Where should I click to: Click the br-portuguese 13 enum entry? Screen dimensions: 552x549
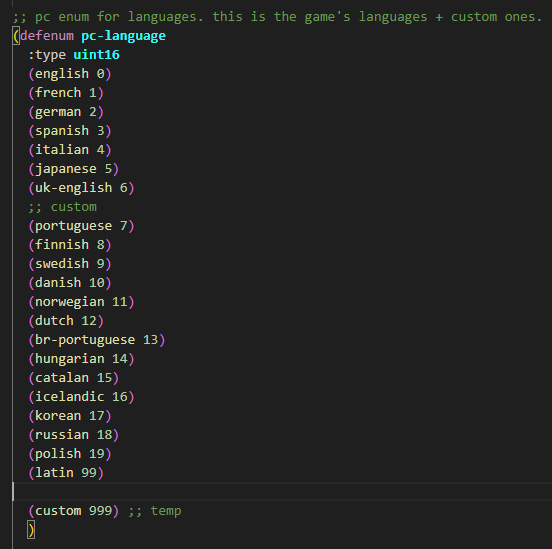[96, 340]
